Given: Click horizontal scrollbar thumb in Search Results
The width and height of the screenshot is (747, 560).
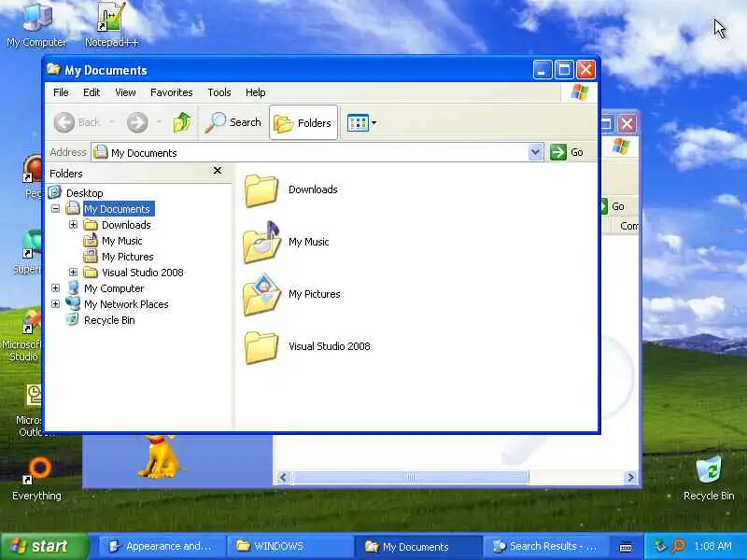Looking at the screenshot, I should pyautogui.click(x=411, y=477).
